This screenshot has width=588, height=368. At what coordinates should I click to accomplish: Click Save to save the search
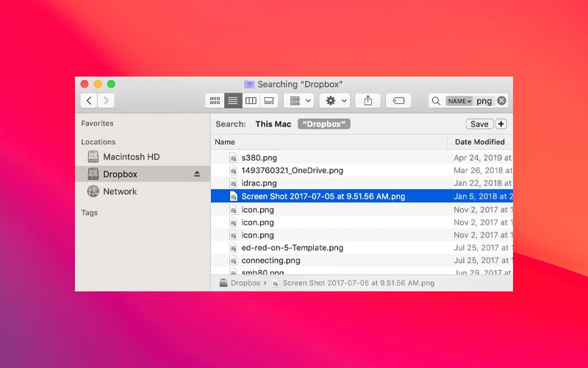[479, 124]
